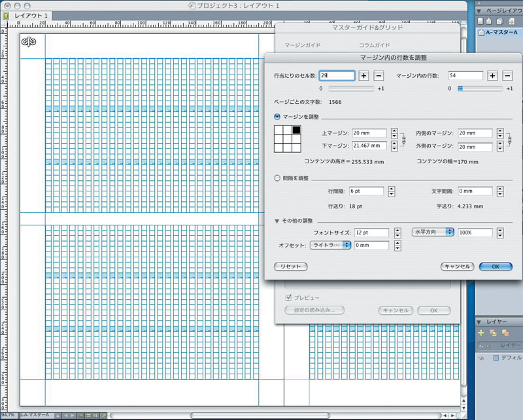Click the minus button for 行当たりのセル数
The image size is (523, 420).
(x=379, y=76)
